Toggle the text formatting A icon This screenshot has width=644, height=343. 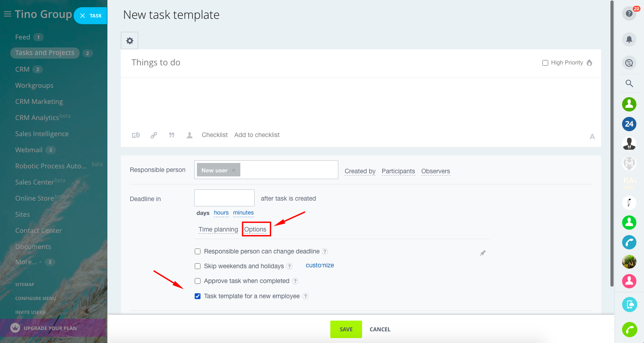[x=592, y=137]
